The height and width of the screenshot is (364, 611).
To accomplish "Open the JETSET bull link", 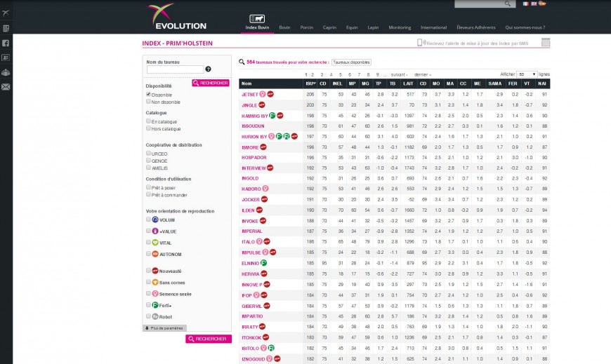I will click(250, 95).
